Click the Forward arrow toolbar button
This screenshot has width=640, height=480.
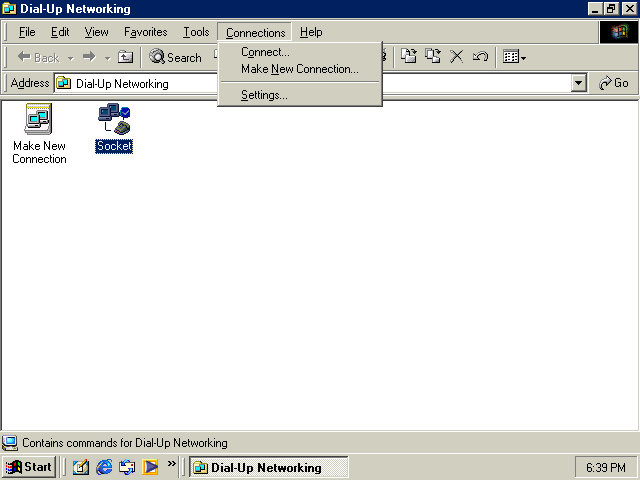[x=89, y=57]
